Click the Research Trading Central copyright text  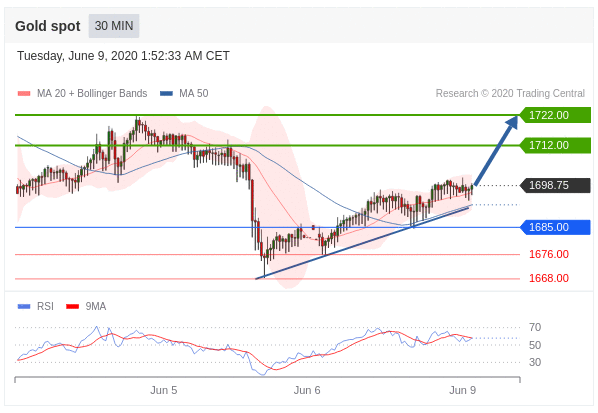click(x=510, y=93)
